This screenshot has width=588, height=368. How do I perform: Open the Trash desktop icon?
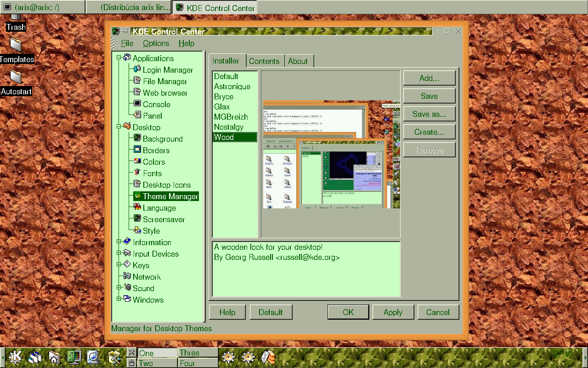coord(16,23)
